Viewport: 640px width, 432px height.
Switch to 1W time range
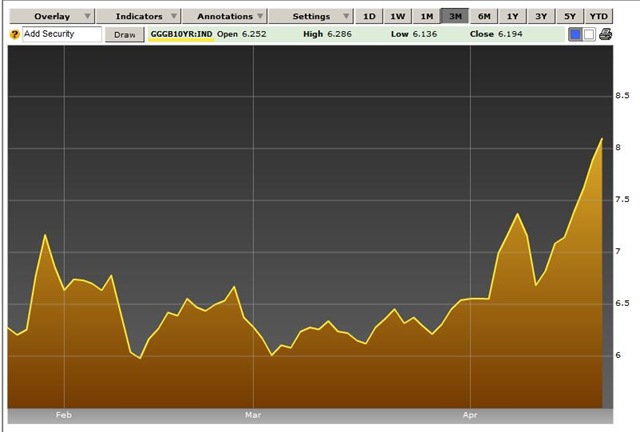click(398, 16)
